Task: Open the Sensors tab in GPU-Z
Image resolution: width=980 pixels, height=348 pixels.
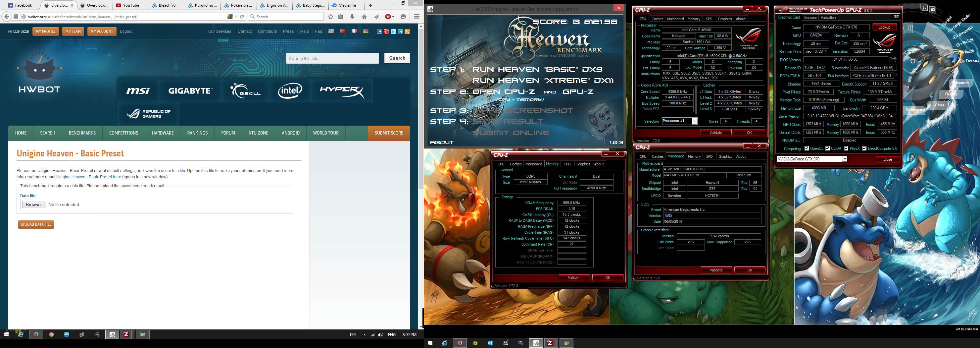Action: (x=810, y=18)
